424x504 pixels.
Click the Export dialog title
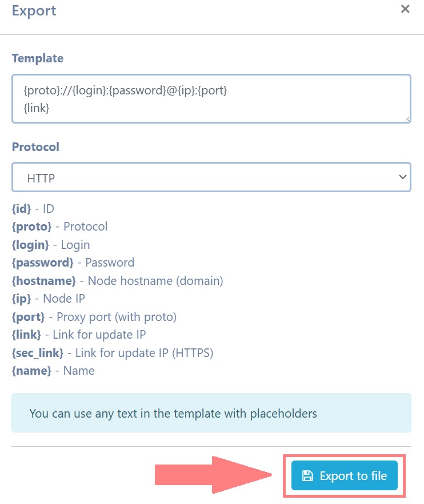click(34, 10)
